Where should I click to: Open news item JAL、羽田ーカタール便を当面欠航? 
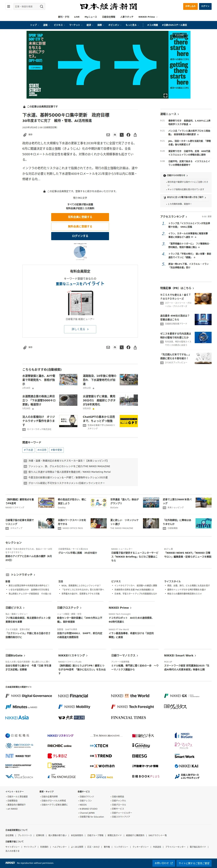point(189,143)
